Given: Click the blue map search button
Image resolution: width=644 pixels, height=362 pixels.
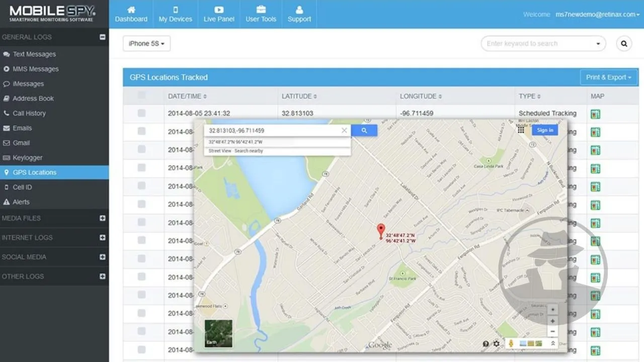Looking at the screenshot, I should coord(364,130).
